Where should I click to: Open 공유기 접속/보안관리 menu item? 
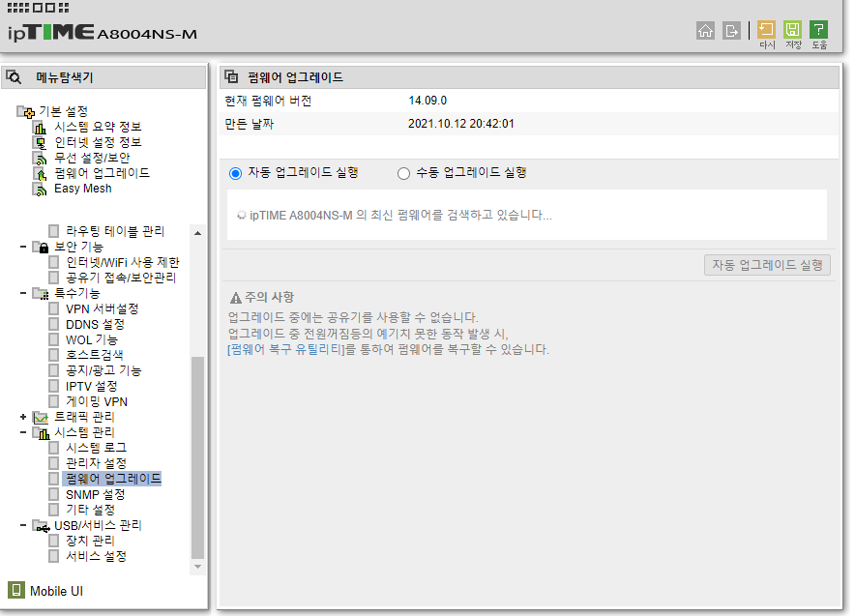coord(121,278)
